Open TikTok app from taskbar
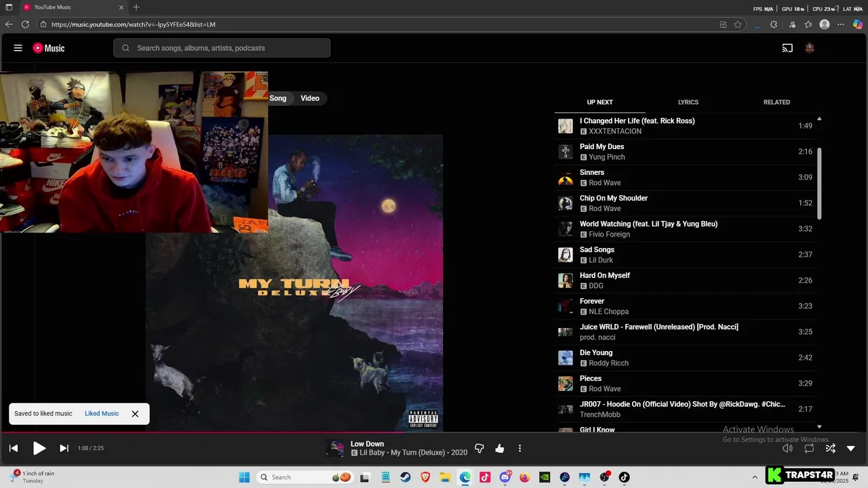This screenshot has width=868, height=488. click(x=624, y=477)
